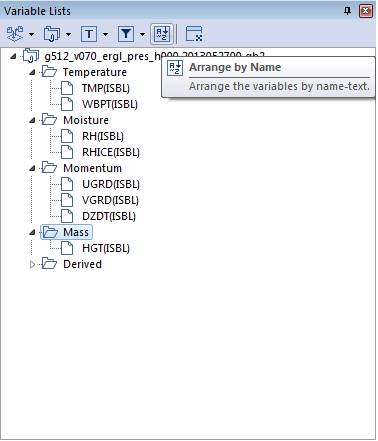378x441 pixels.
Task: Click the clear list window icon
Action: (194, 34)
